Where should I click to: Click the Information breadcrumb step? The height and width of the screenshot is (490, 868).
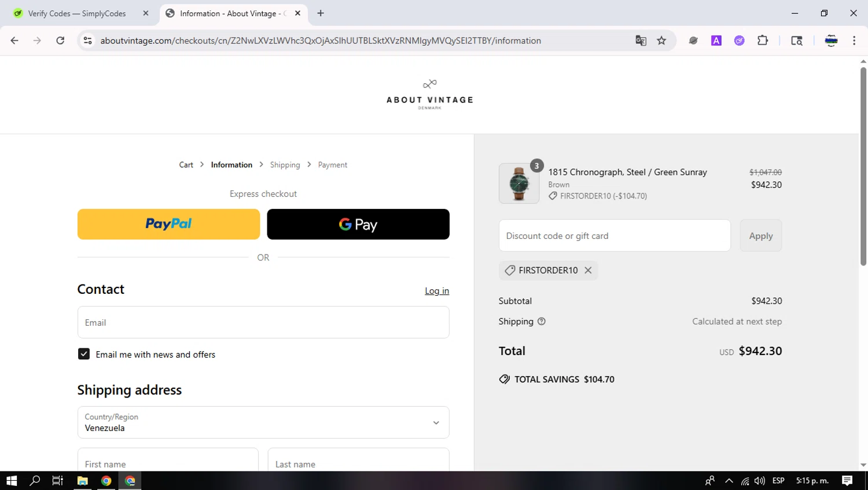pos(231,165)
